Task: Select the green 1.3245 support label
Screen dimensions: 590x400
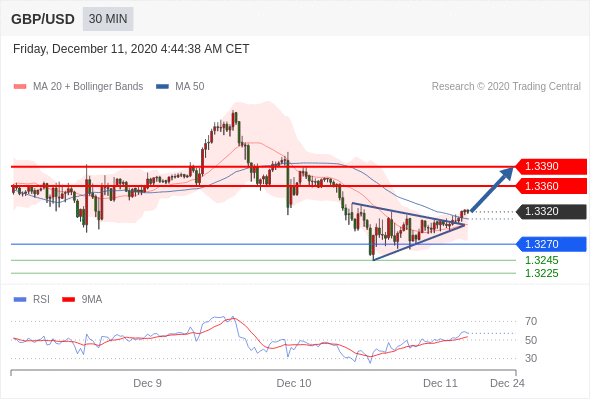Action: (541, 260)
